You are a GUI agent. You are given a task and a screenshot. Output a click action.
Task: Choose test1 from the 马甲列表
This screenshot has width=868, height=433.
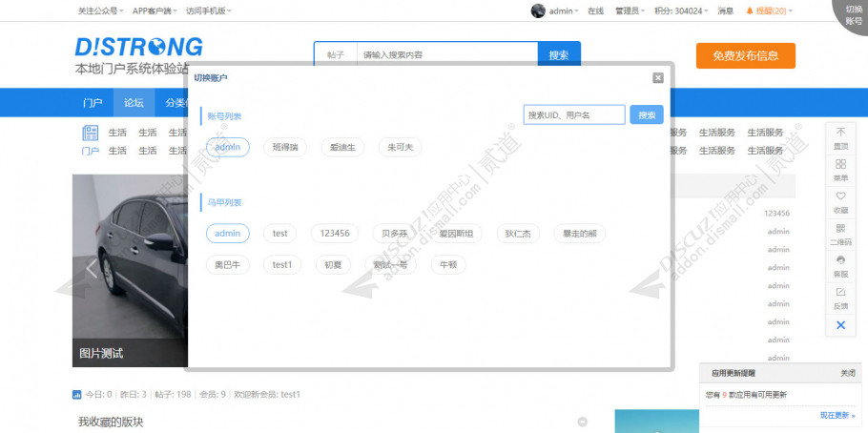[x=282, y=264]
